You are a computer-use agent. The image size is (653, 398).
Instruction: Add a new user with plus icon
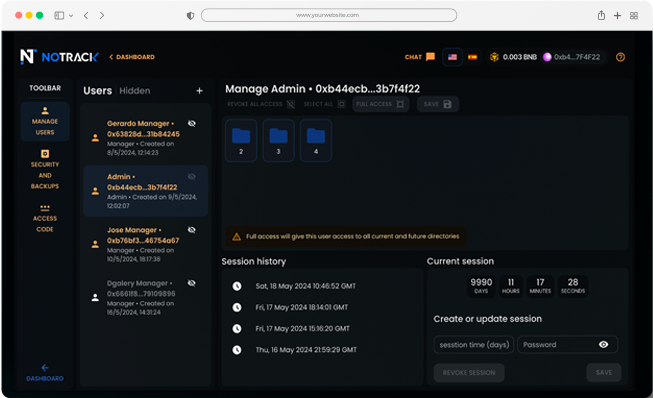click(199, 90)
